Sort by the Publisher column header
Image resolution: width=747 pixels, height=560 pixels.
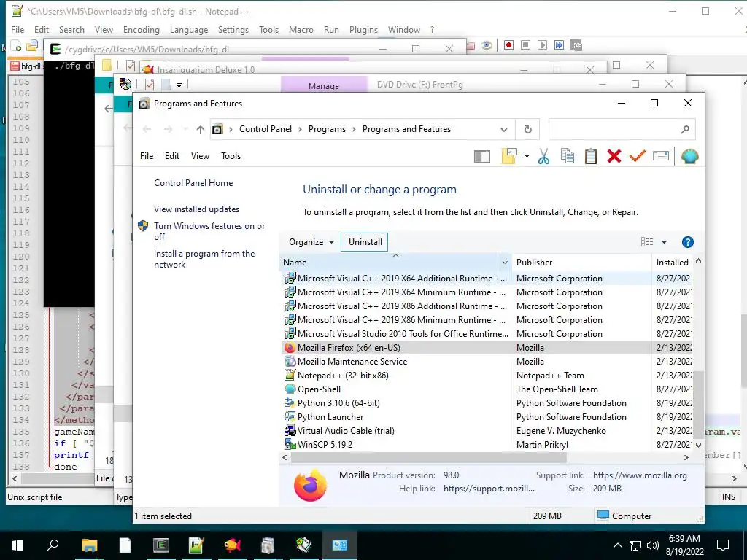click(581, 262)
